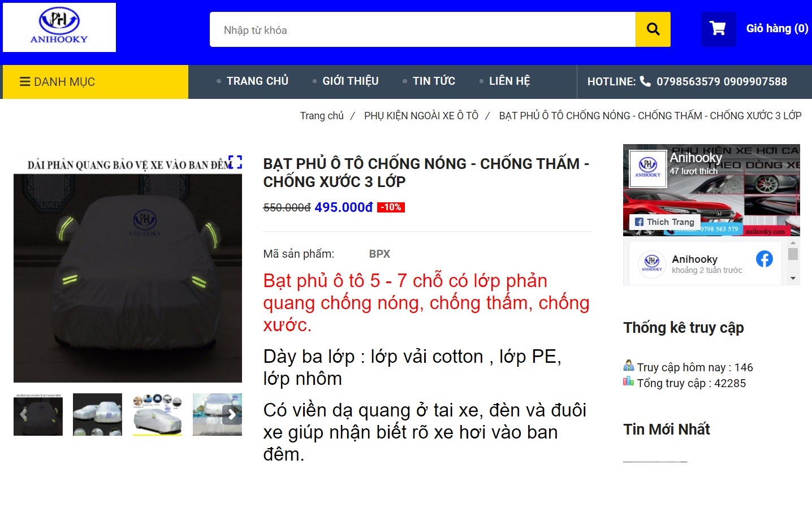This screenshot has height=525, width=812.
Task: Click the yellow search magnifier button
Action: pyautogui.click(x=653, y=29)
